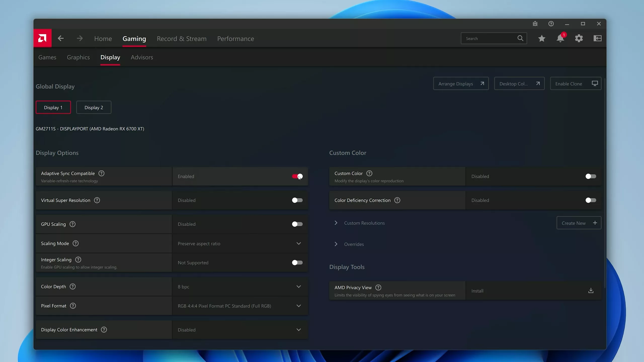Show help for Scaling Mode
Viewport: 644px width, 362px height.
pyautogui.click(x=75, y=243)
